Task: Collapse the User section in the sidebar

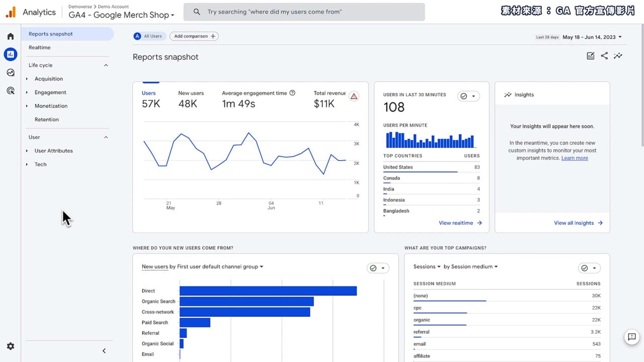Action: [x=106, y=137]
